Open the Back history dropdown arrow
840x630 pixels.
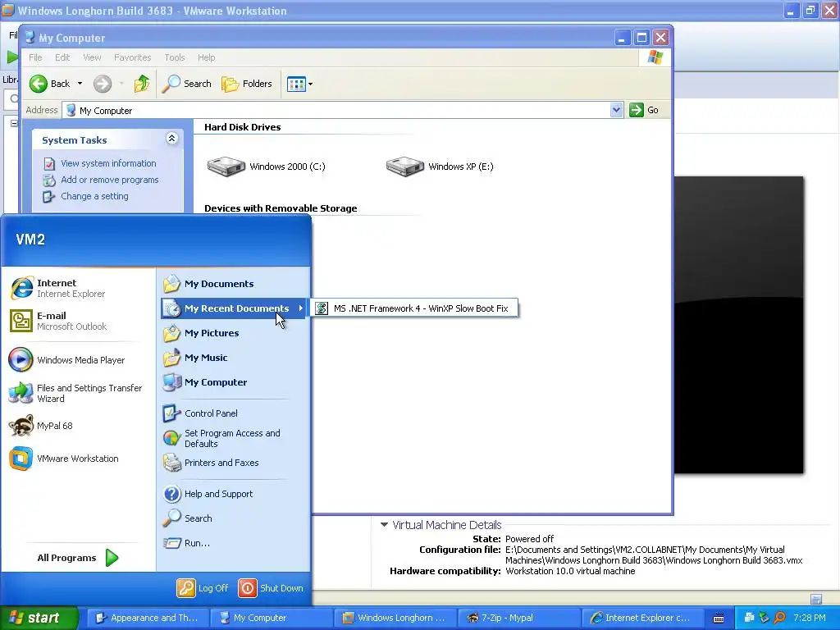(80, 84)
